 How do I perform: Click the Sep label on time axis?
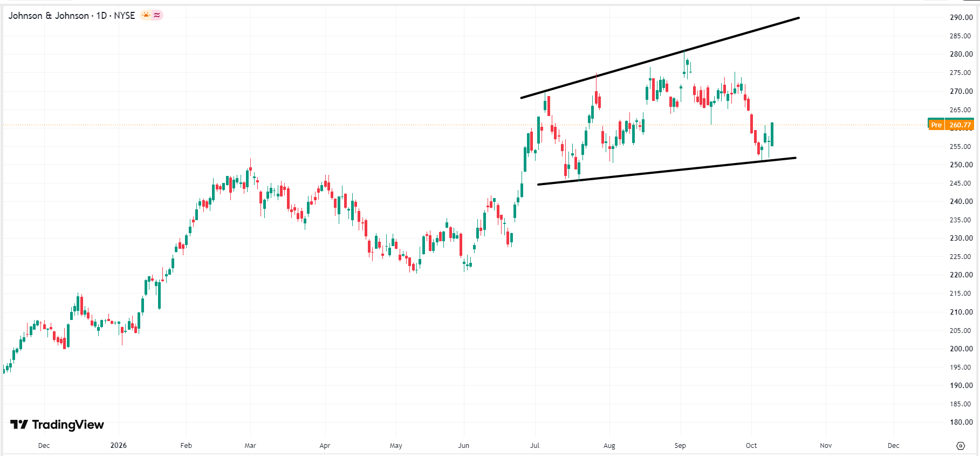[x=680, y=445]
